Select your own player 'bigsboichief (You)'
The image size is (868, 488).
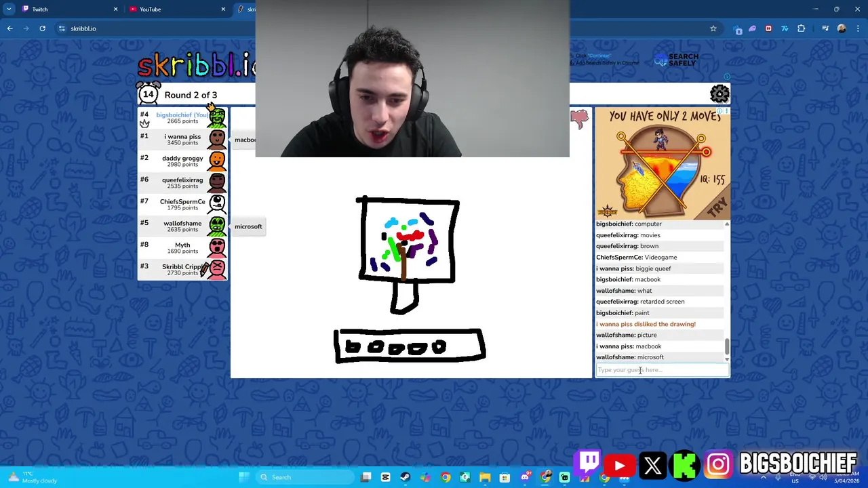click(x=182, y=117)
